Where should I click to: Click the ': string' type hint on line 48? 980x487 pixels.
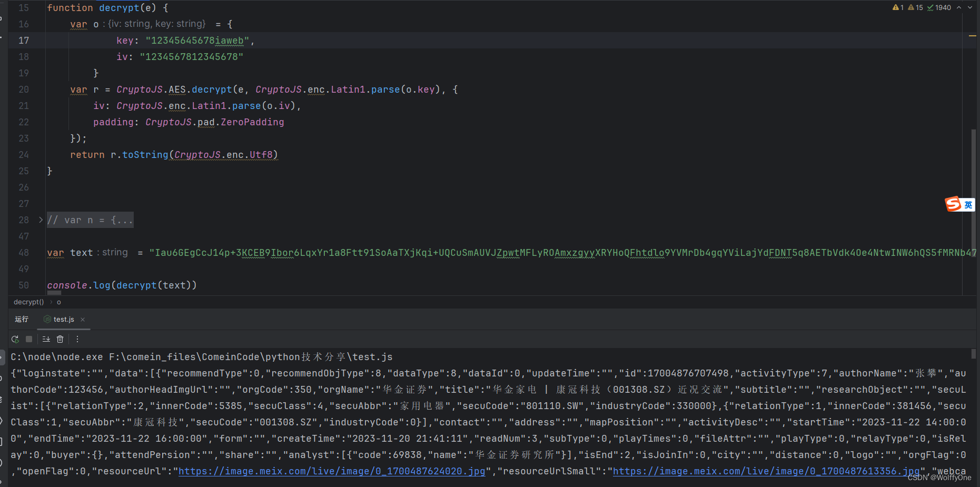113,252
